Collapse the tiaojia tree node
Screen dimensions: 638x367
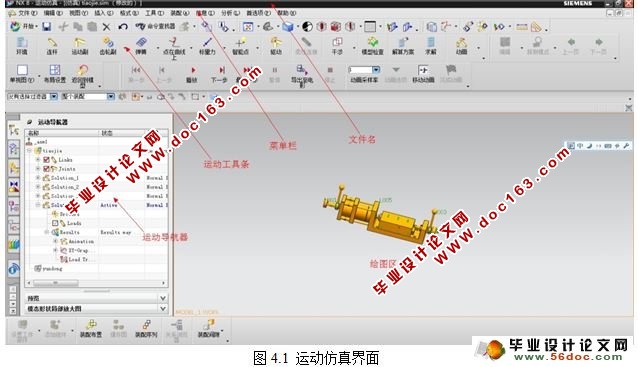(29, 151)
